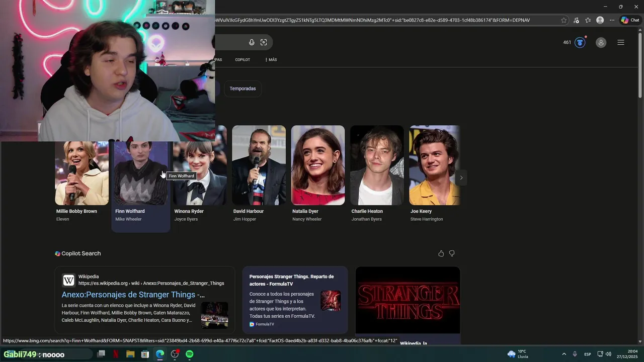Open Microsoft Rewards medal icon
This screenshot has width=644, height=362.
pos(580,42)
